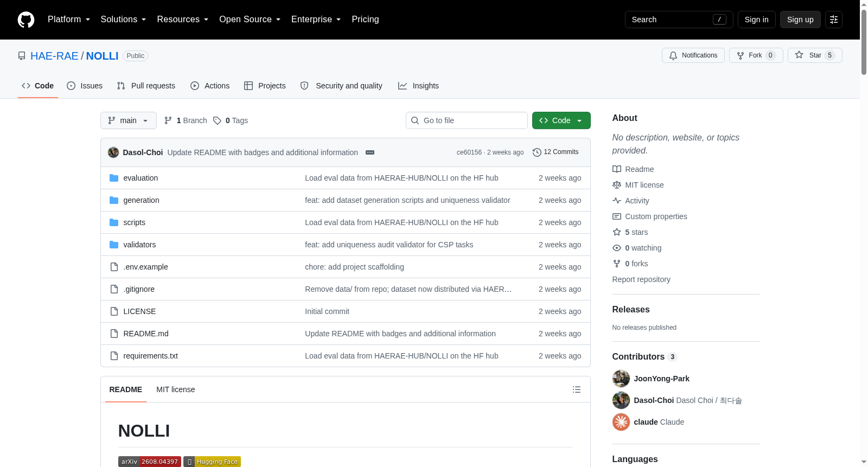Switch to the Projects tab

(265, 86)
